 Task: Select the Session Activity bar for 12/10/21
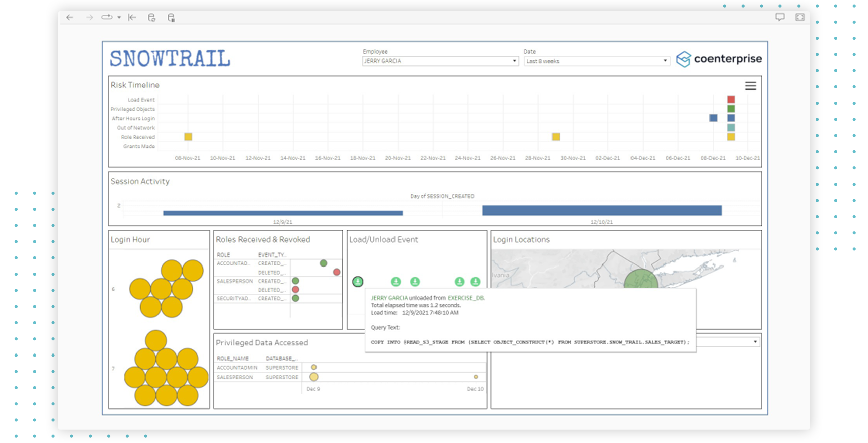tap(602, 210)
